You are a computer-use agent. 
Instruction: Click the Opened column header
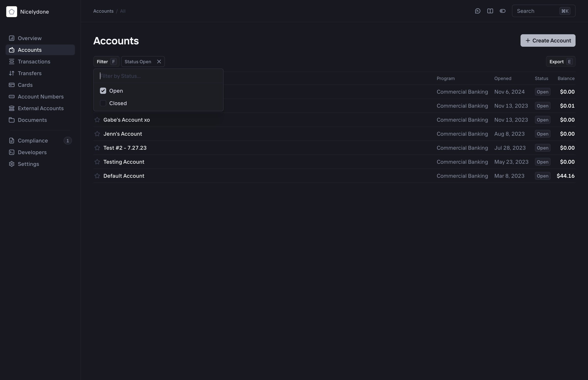(x=502, y=79)
